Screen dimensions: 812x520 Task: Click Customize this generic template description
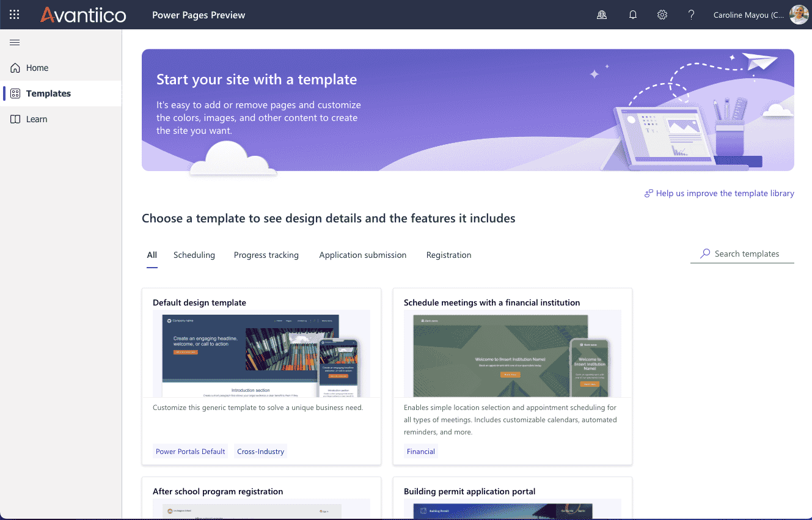[258, 408]
